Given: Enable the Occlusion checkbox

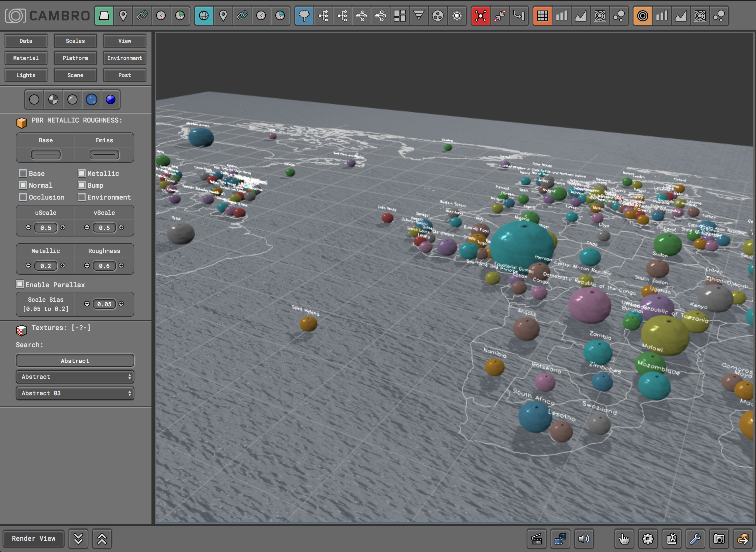Looking at the screenshot, I should click(23, 197).
